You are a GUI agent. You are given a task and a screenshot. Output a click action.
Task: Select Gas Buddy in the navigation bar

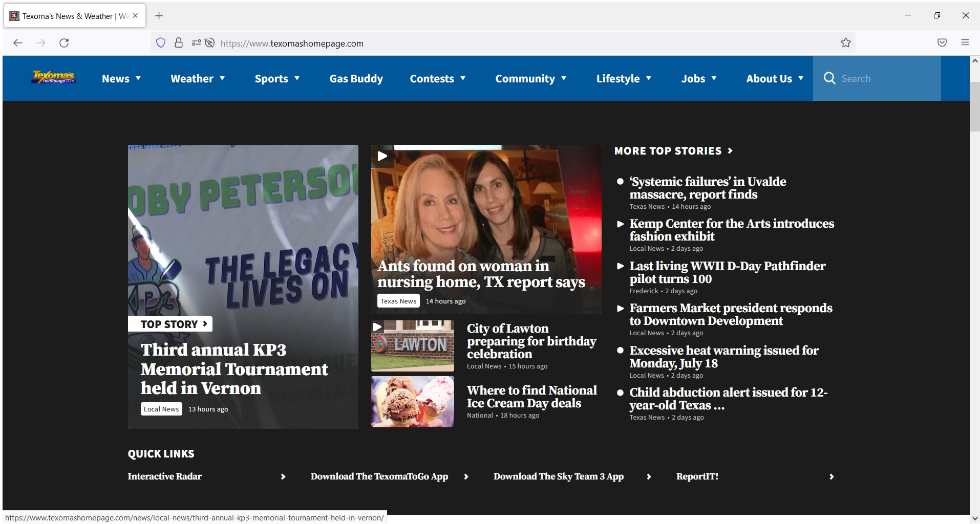356,78
